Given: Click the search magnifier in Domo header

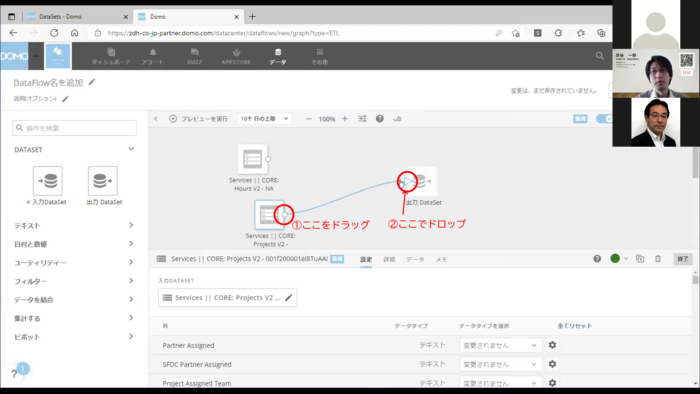Looking at the screenshot, I should 600,56.
